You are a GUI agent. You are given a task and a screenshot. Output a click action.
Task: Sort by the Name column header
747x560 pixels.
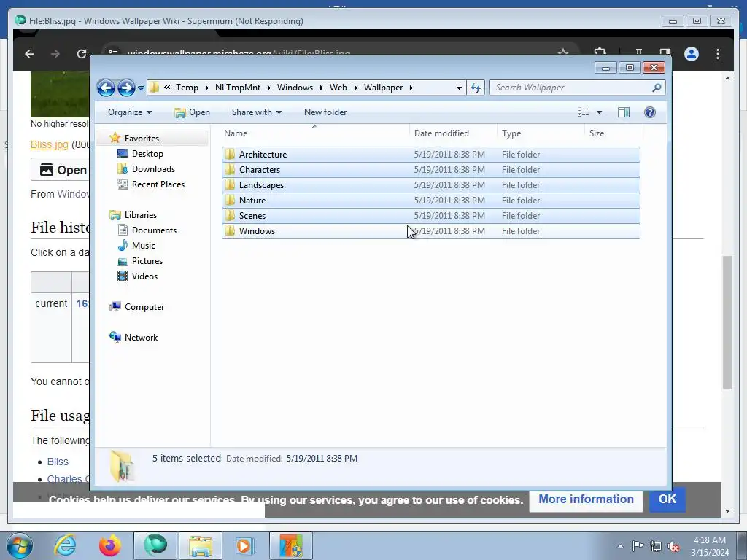[314, 133]
